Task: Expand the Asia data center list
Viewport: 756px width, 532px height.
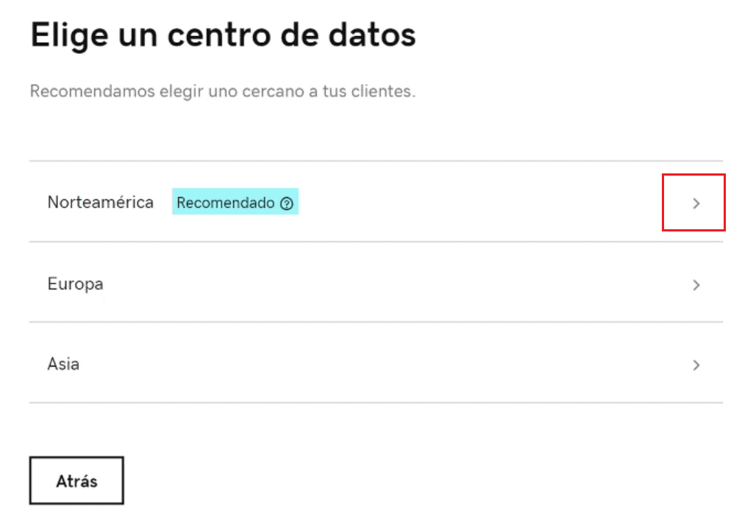Action: 696,364
